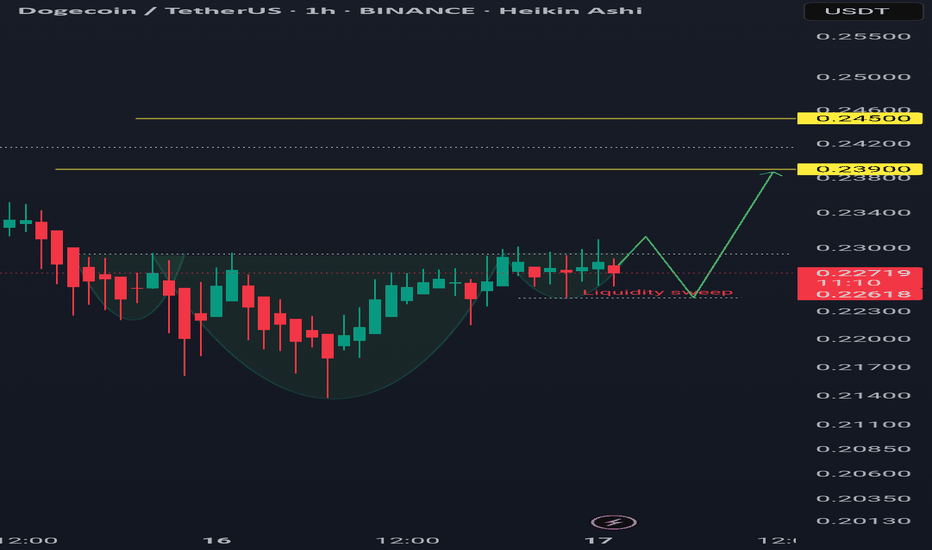Click the "16" date label on time axis

click(x=216, y=540)
